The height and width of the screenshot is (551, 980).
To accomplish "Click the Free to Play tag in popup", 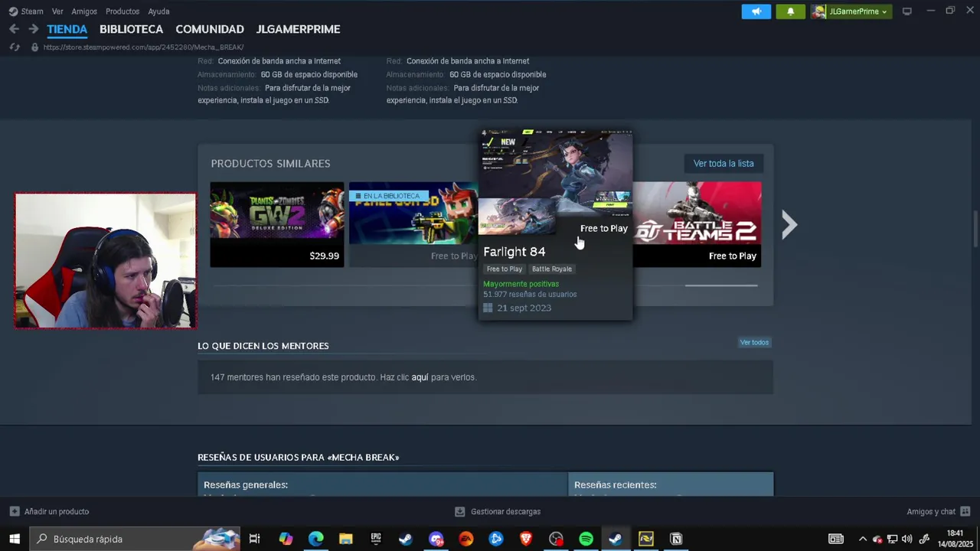I will pyautogui.click(x=505, y=269).
